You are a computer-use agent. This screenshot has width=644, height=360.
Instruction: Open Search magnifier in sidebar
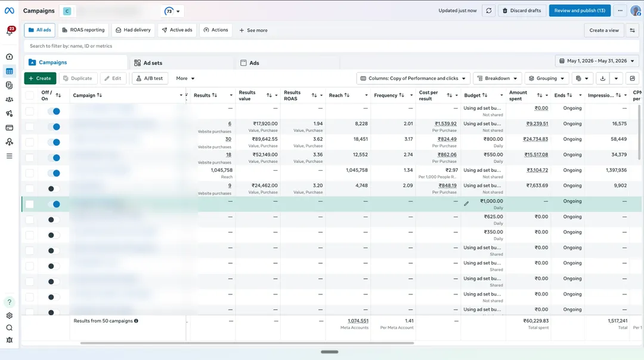[10, 328]
